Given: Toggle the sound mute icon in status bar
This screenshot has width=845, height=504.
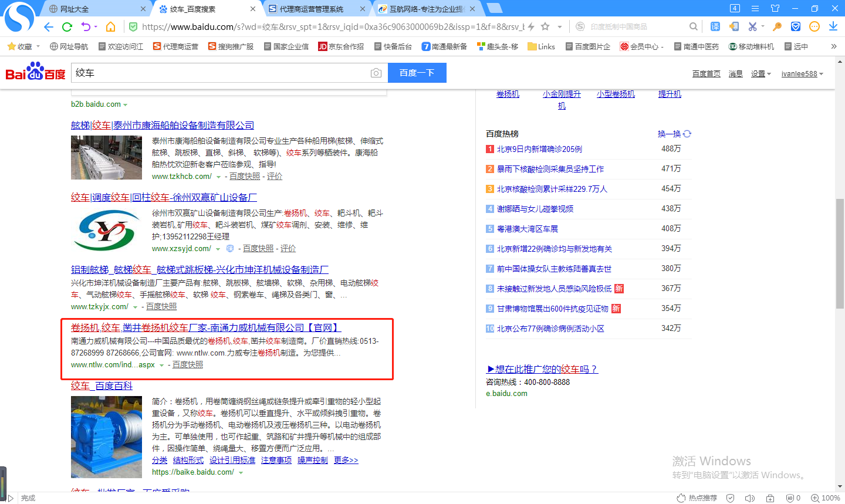Looking at the screenshot, I should [749, 498].
